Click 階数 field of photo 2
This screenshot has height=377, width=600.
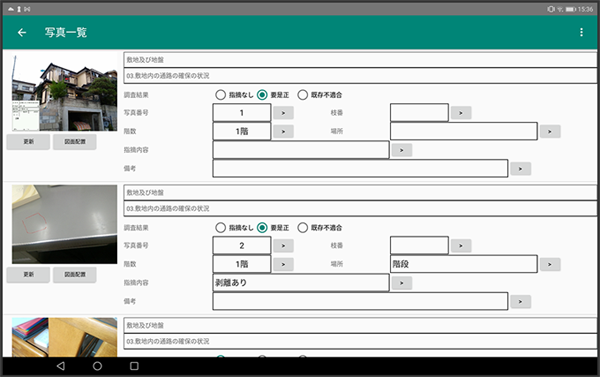[242, 264]
